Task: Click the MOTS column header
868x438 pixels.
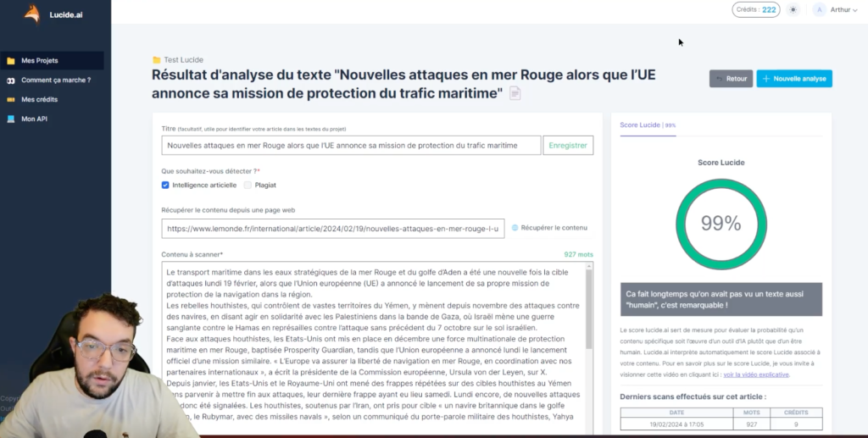Action: (751, 413)
